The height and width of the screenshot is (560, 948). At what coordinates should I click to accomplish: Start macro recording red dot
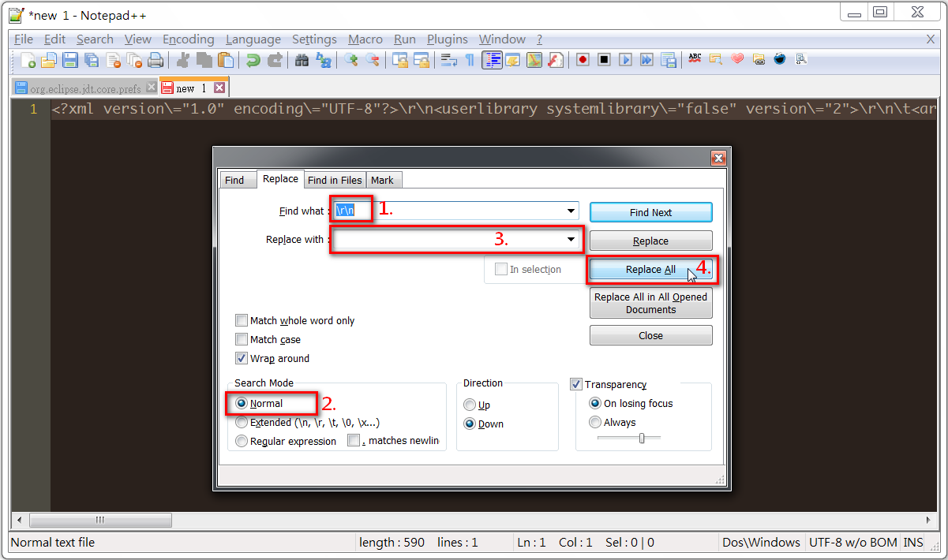click(583, 60)
